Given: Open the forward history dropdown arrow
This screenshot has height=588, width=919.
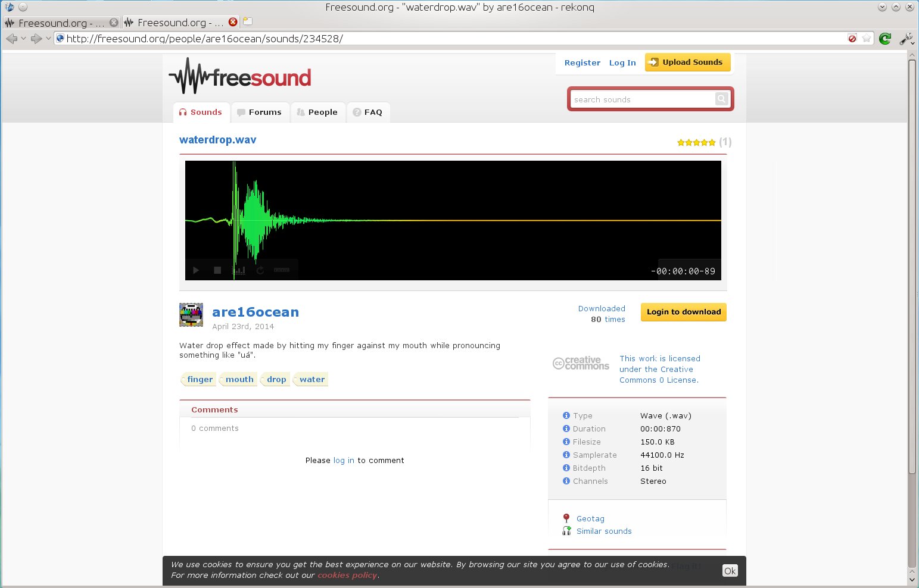Looking at the screenshot, I should point(48,39).
